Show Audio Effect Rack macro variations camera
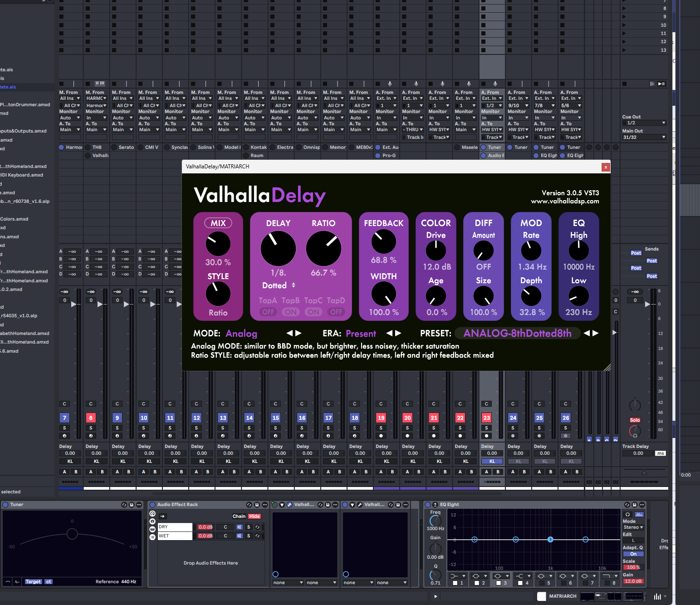 point(152,521)
